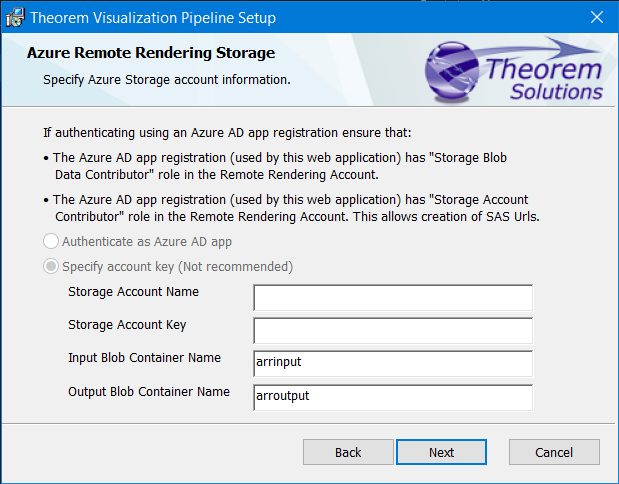Image resolution: width=619 pixels, height=484 pixels.
Task: Click the Theorem Solutions logo
Action: pyautogui.click(x=521, y=72)
